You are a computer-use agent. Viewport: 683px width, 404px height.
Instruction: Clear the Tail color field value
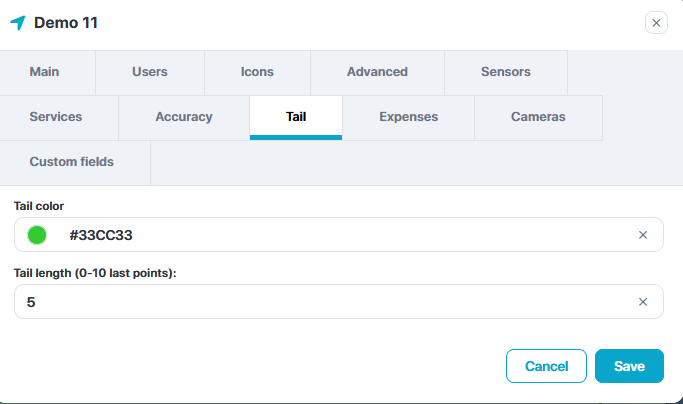click(x=643, y=235)
